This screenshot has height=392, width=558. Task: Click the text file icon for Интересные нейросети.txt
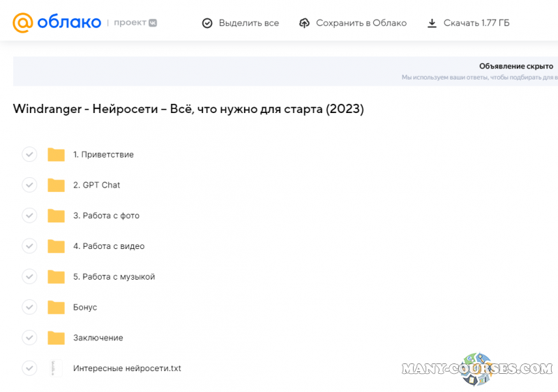[x=54, y=368]
